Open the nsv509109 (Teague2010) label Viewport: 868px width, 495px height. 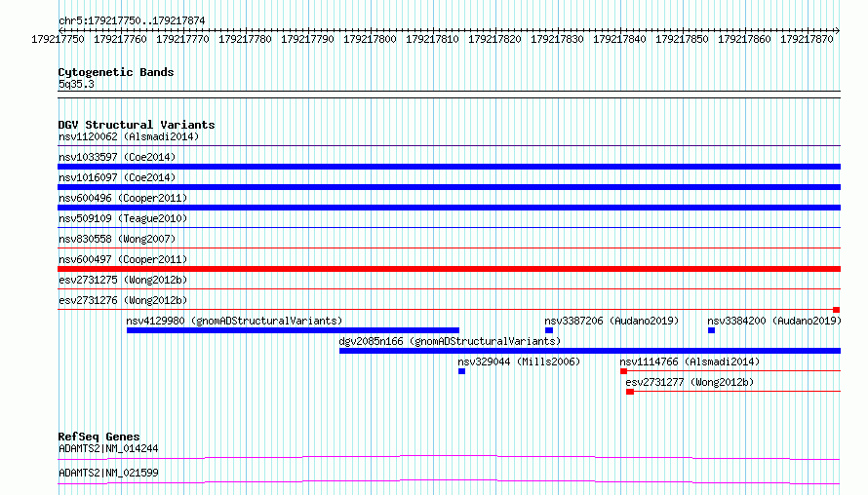pyautogui.click(x=123, y=218)
